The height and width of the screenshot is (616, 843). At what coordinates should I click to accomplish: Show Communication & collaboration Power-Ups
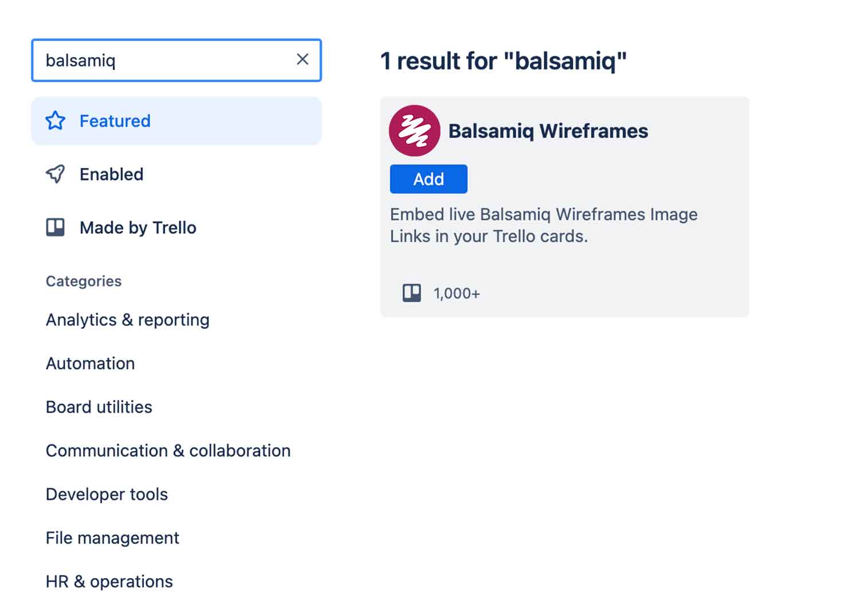point(168,451)
